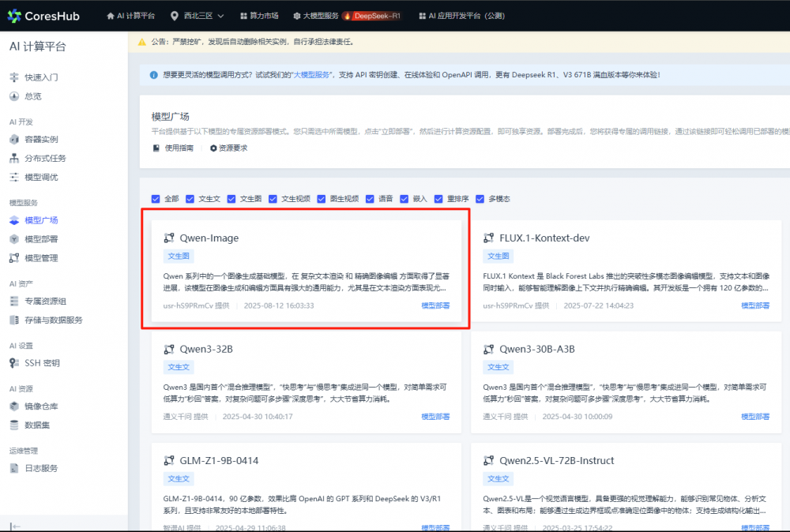
Task: Go to 模型部署 in the sidebar
Action: pyautogui.click(x=41, y=239)
